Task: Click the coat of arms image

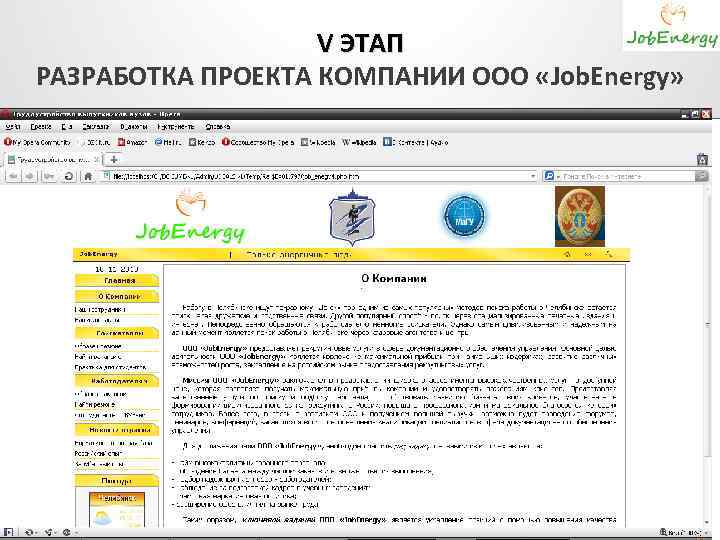Action: pyautogui.click(x=580, y=216)
